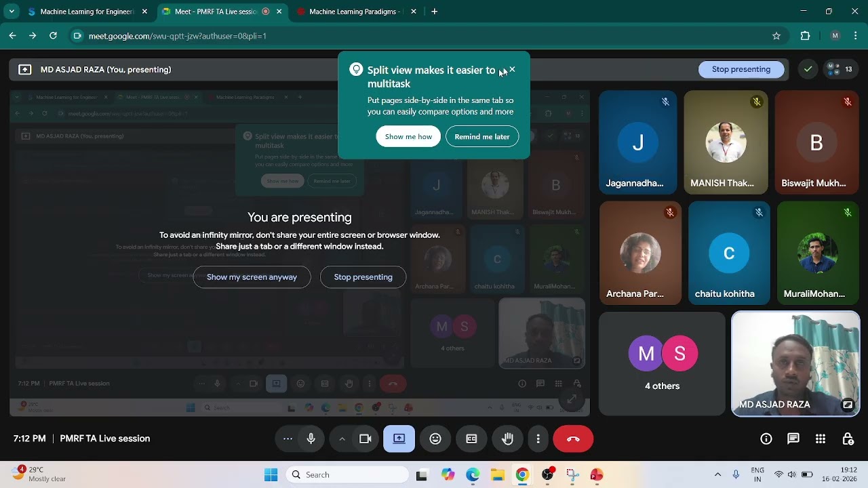Click the address bar URL field
Screen dimensions: 868x488
[x=427, y=36]
